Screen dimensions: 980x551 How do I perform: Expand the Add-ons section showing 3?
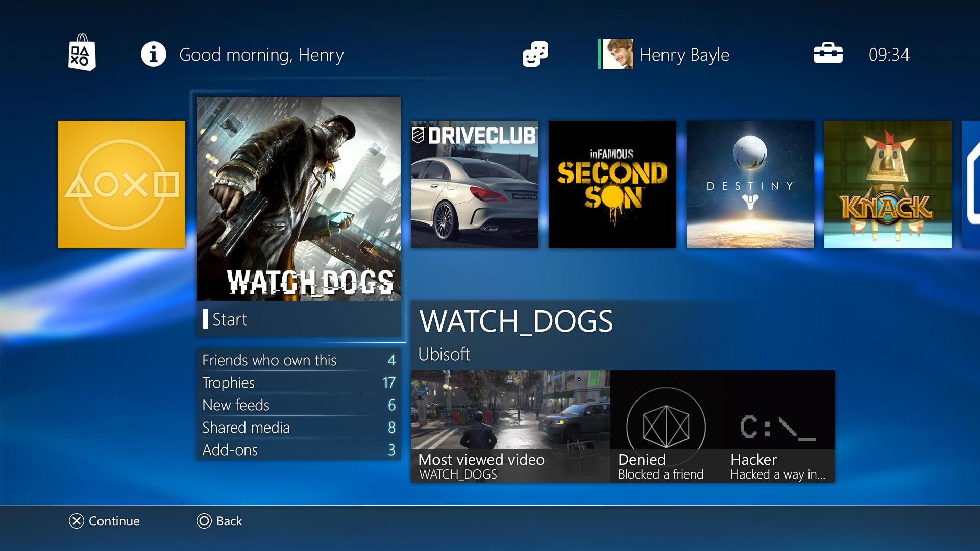298,450
